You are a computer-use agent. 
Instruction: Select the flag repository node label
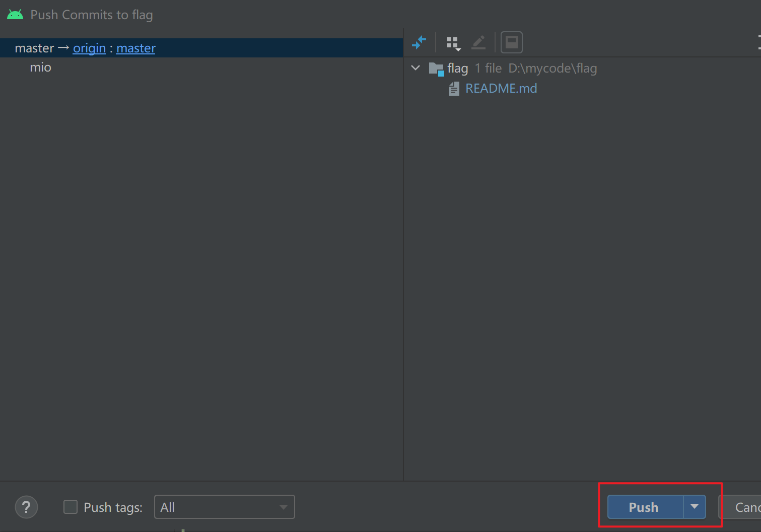coord(457,69)
